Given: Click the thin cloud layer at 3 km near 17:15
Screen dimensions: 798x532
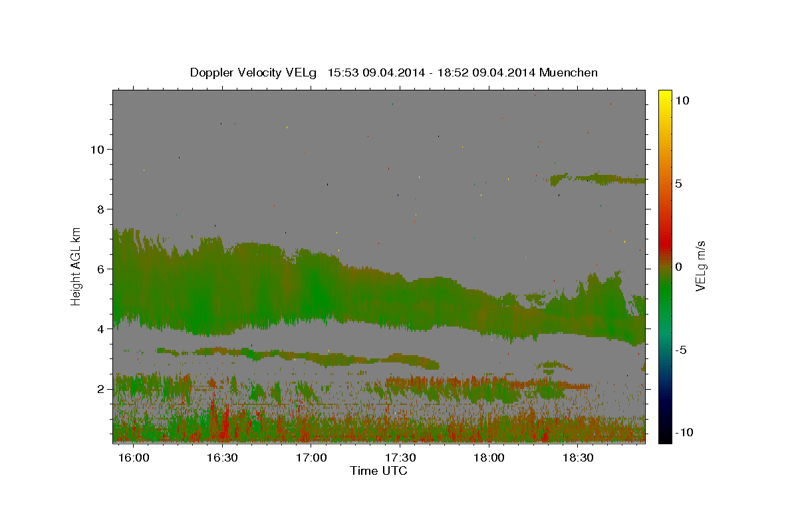Looking at the screenshot, I should click(x=356, y=359).
